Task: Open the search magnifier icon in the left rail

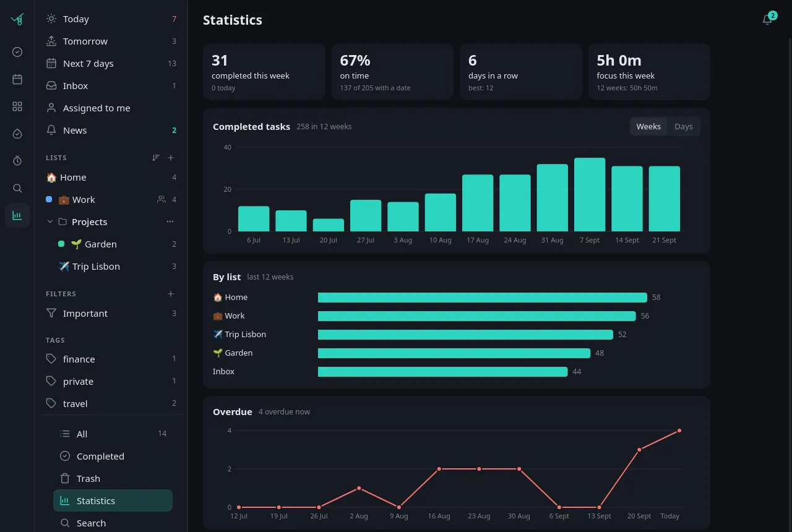Action: 17,188
